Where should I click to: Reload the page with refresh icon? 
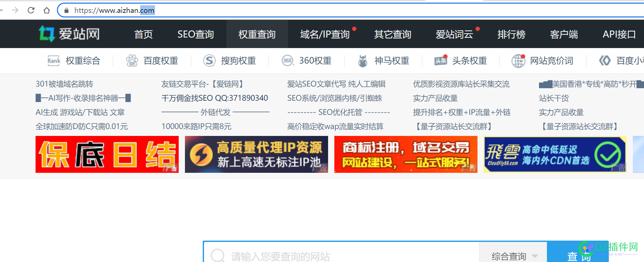click(31, 10)
